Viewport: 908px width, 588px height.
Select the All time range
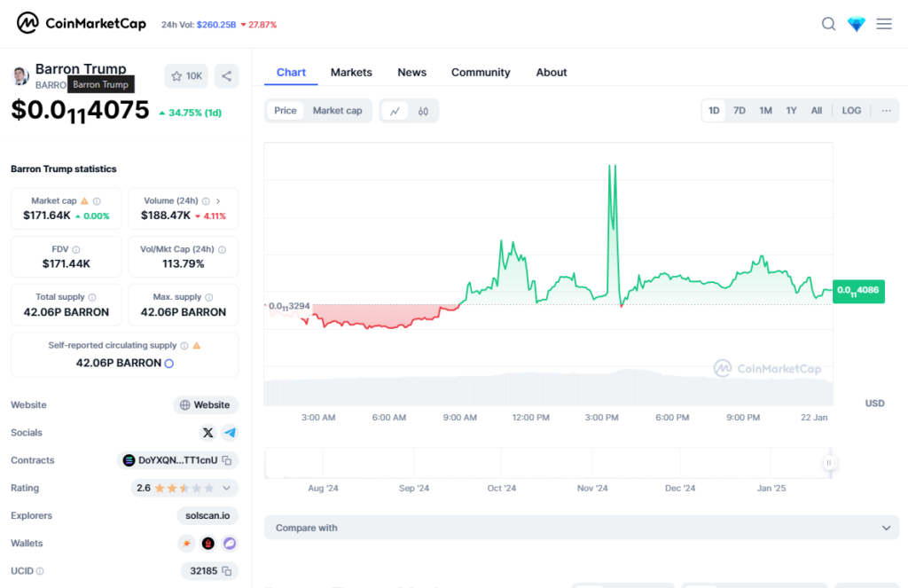[x=817, y=111]
